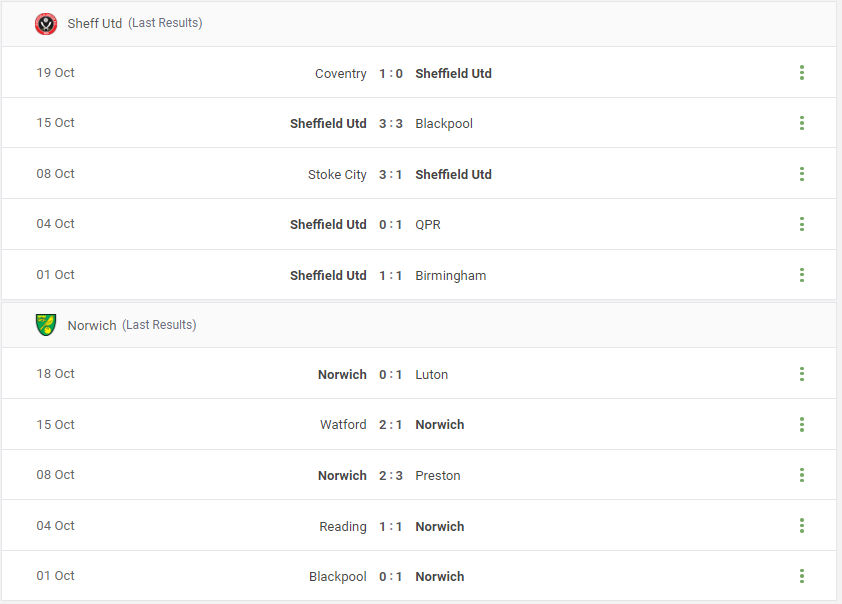The height and width of the screenshot is (604, 842).
Task: Open the three-dot menu for Stoke City match
Action: click(801, 173)
